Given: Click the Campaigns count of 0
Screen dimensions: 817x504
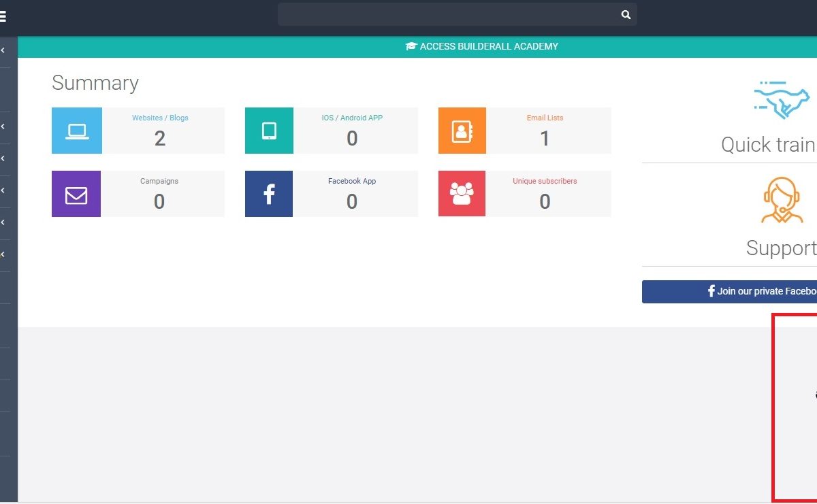Looking at the screenshot, I should coord(159,202).
